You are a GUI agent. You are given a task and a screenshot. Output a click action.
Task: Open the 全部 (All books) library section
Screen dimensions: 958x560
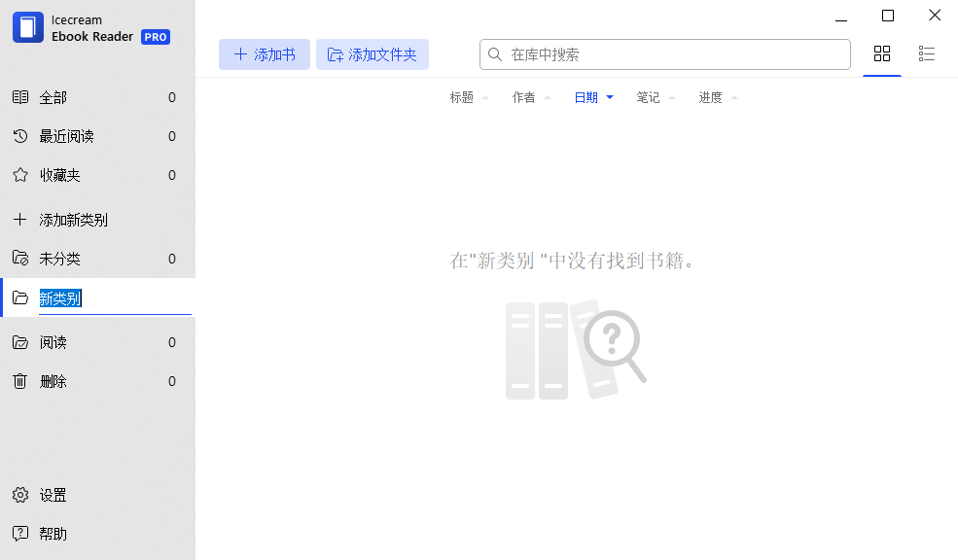pos(53,97)
